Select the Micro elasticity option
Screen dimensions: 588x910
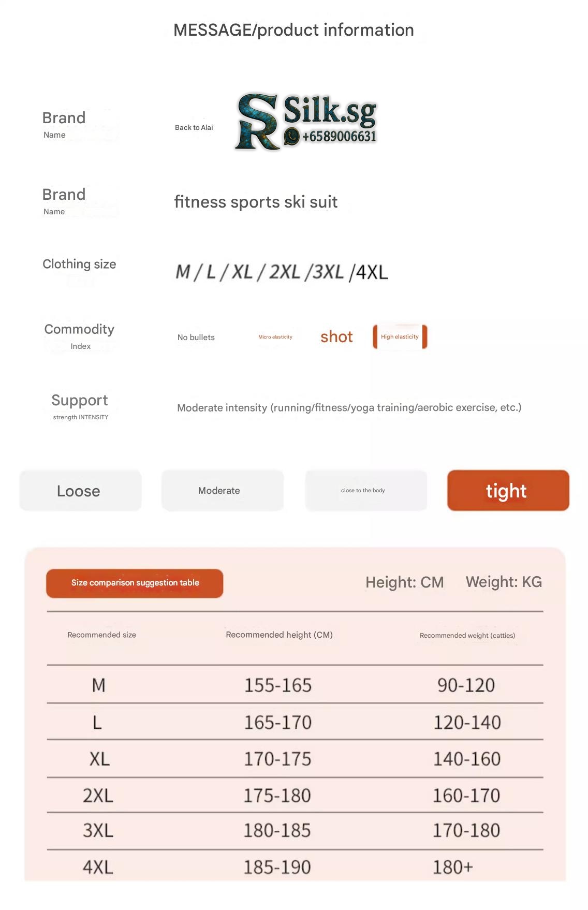click(x=275, y=337)
